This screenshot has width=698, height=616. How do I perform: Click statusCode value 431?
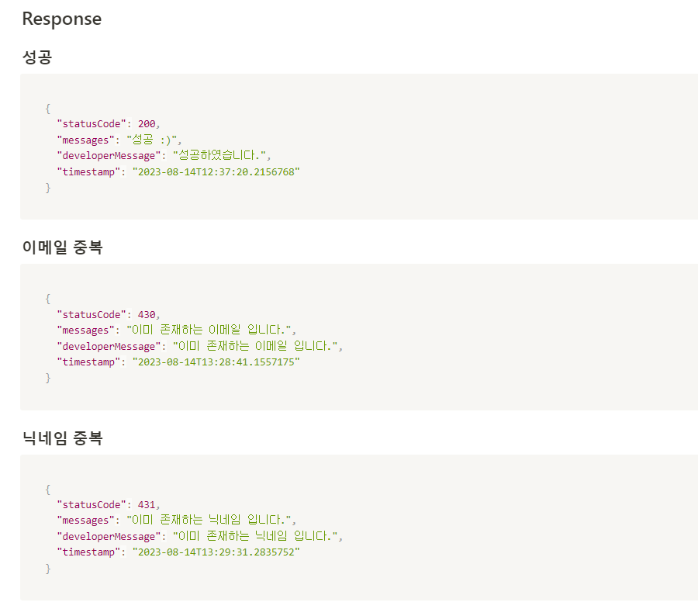(x=147, y=504)
